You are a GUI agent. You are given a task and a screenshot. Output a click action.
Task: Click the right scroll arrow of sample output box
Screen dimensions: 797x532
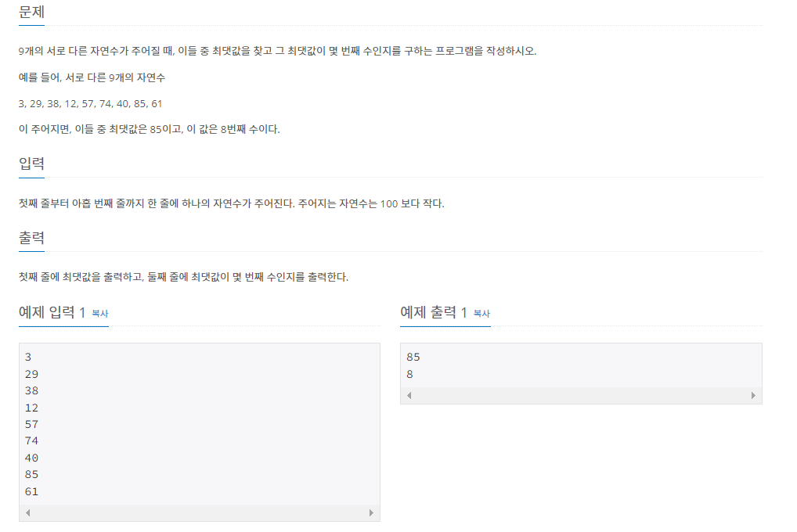tap(753, 396)
